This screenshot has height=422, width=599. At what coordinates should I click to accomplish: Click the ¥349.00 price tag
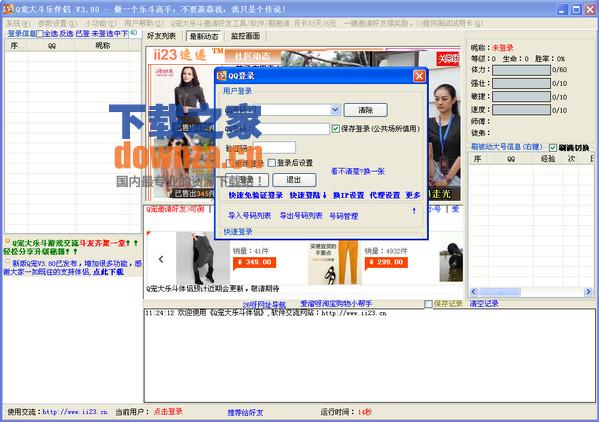point(254,262)
